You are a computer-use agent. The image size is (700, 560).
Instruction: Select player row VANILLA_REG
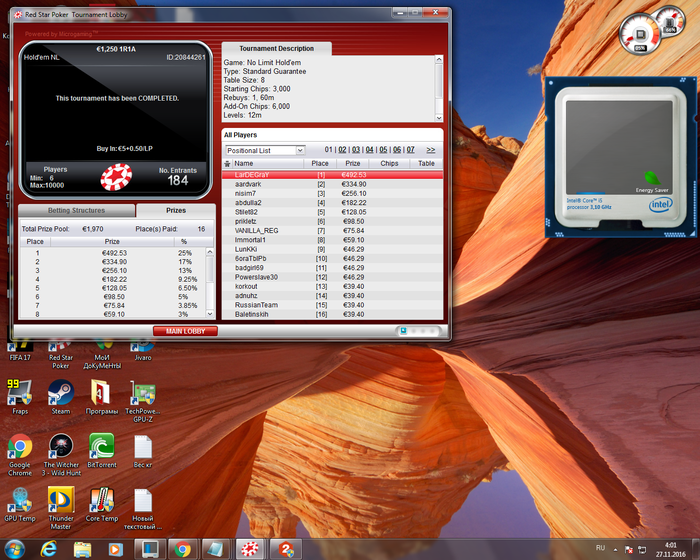coord(332,230)
